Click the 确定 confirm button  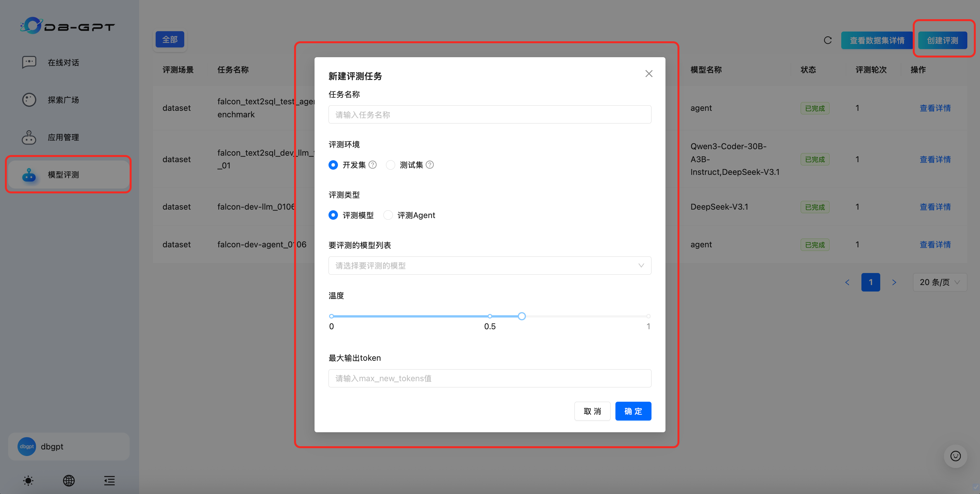pyautogui.click(x=633, y=411)
